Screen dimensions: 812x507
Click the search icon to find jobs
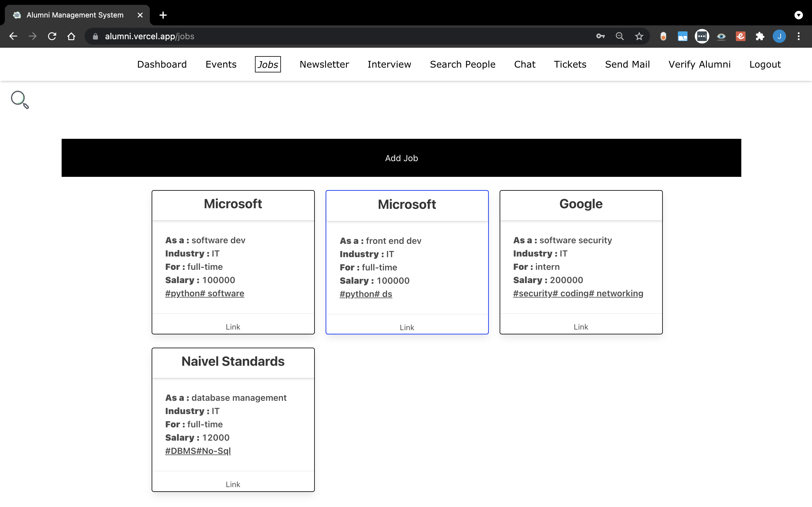tap(19, 99)
